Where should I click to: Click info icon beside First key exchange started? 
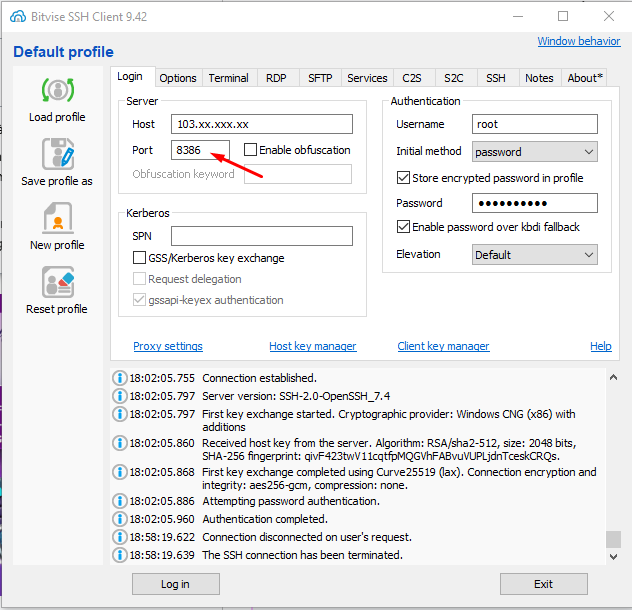pos(120,414)
